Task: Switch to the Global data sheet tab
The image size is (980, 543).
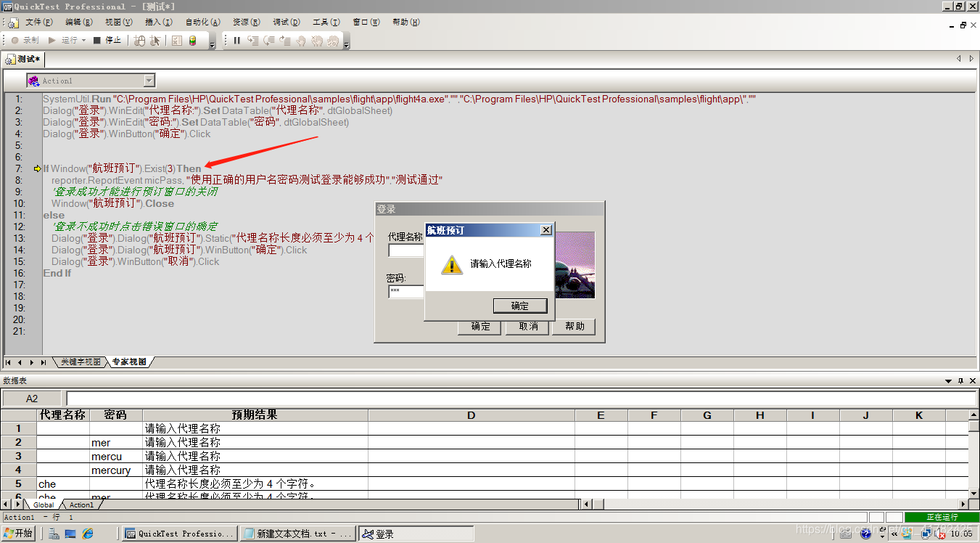Action: pyautogui.click(x=44, y=505)
